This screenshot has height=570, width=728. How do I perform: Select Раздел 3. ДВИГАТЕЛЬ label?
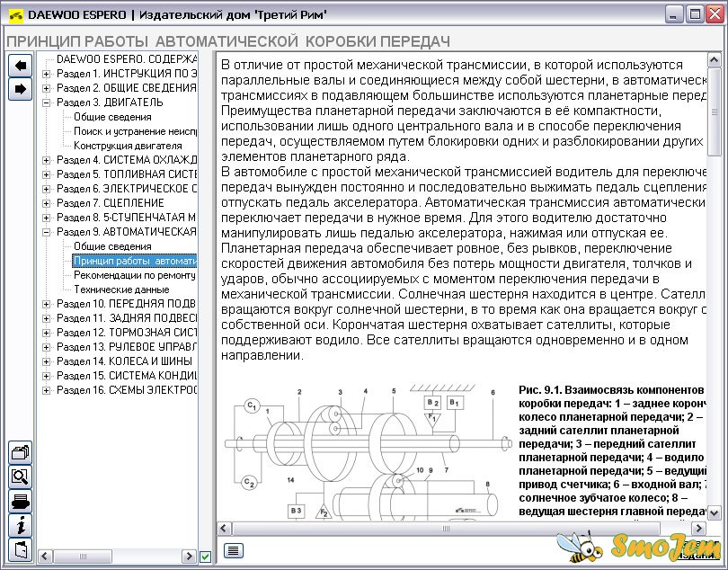[110, 102]
